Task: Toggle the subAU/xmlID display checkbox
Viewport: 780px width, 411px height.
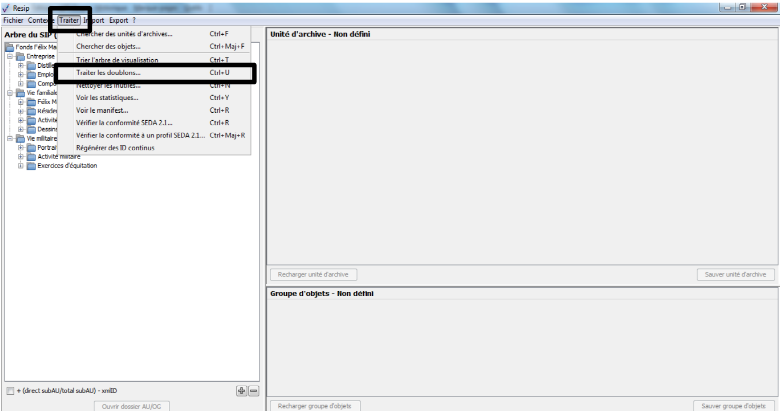Action: [x=10, y=391]
